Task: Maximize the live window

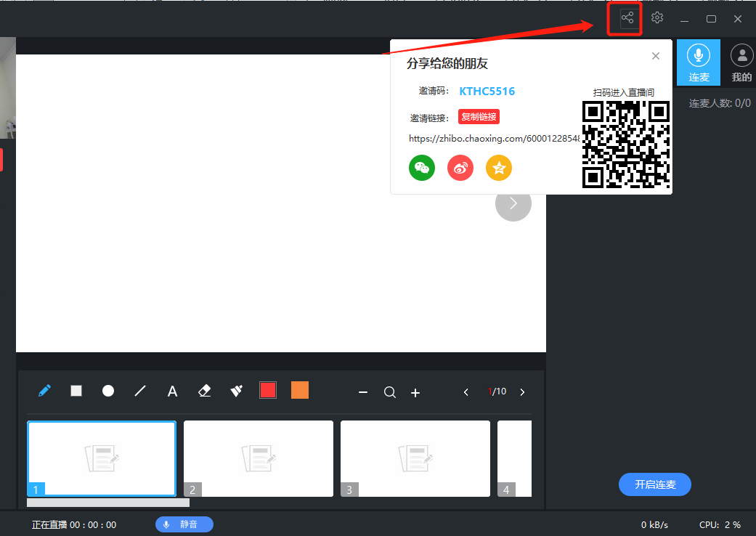Action: coord(711,19)
